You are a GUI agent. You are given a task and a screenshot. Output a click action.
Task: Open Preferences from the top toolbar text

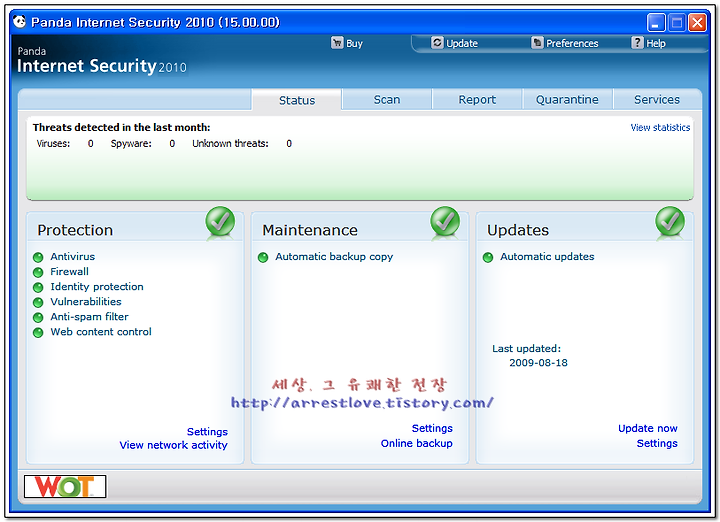pos(572,44)
